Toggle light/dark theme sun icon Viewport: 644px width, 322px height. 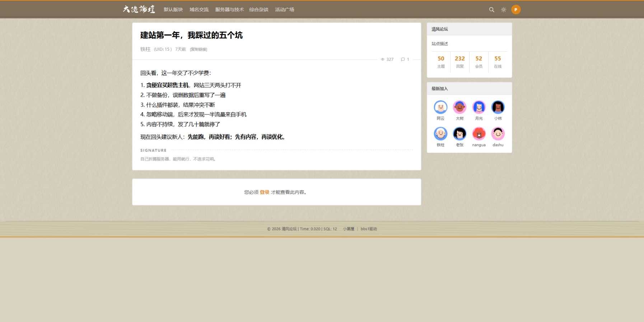click(504, 10)
